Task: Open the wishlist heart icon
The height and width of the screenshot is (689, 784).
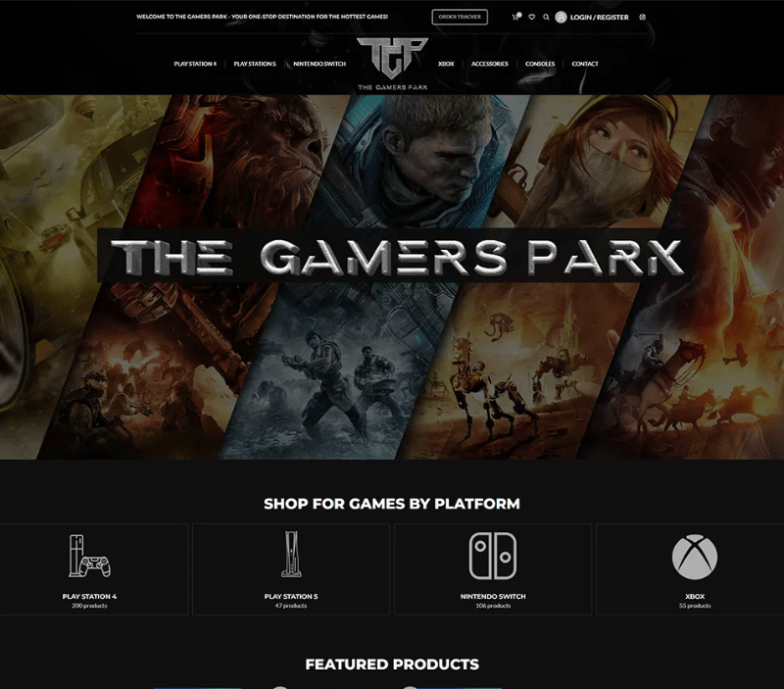Action: coord(531,17)
